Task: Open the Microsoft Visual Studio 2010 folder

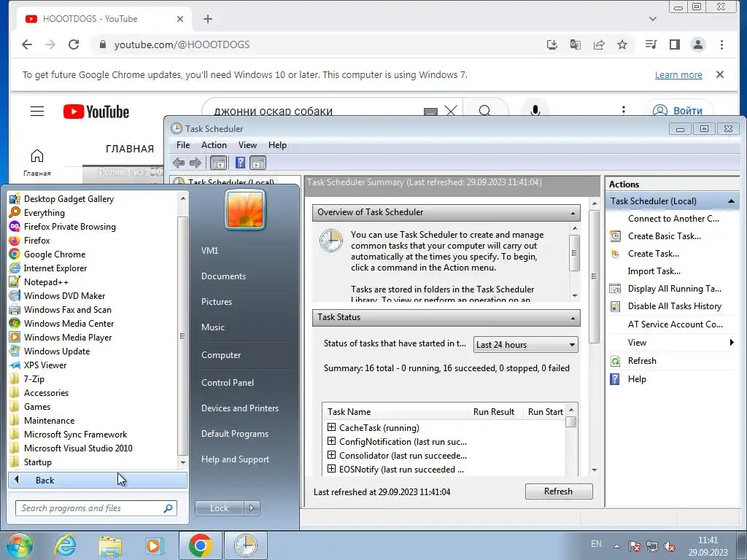Action: [78, 448]
